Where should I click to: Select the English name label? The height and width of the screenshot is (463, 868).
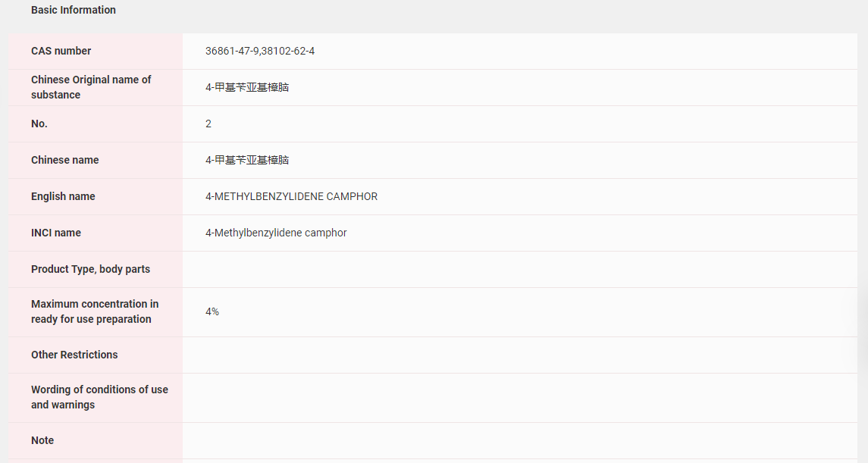[63, 196]
